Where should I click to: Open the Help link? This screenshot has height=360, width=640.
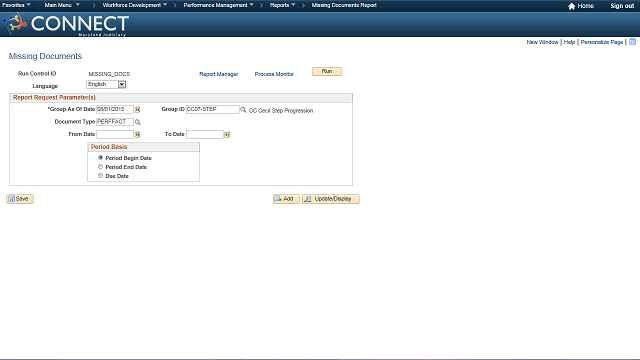pyautogui.click(x=569, y=42)
